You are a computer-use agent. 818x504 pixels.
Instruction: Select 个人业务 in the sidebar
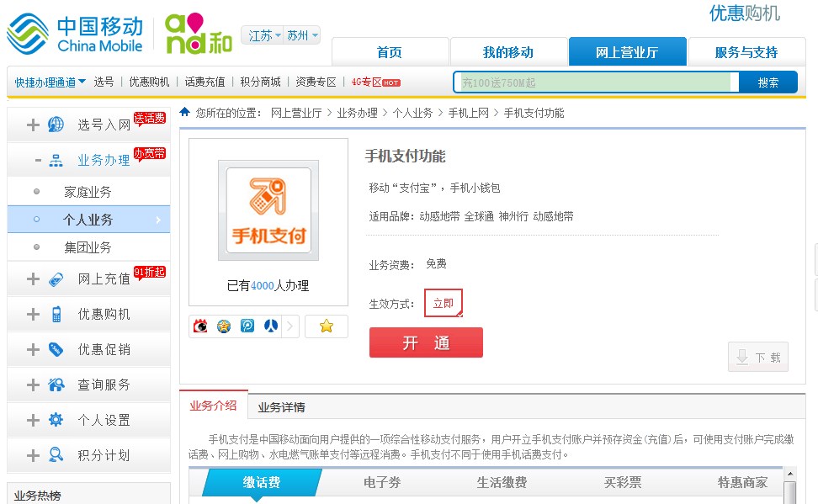(88, 220)
